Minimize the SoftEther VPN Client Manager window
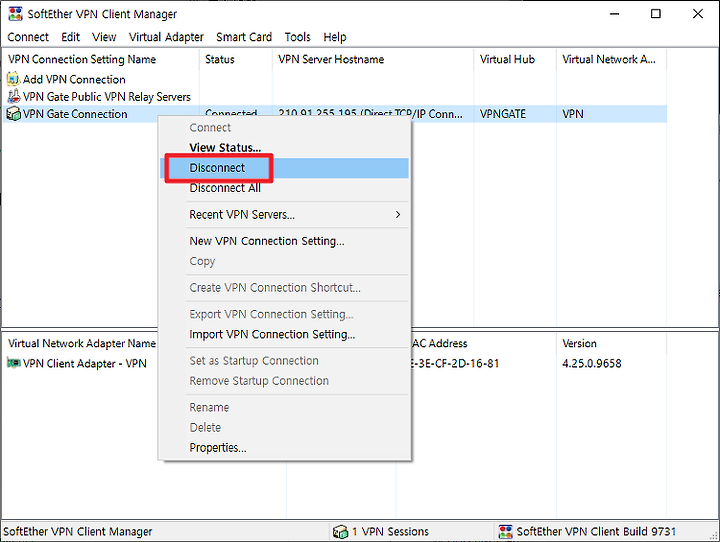The width and height of the screenshot is (720, 542). (614, 14)
